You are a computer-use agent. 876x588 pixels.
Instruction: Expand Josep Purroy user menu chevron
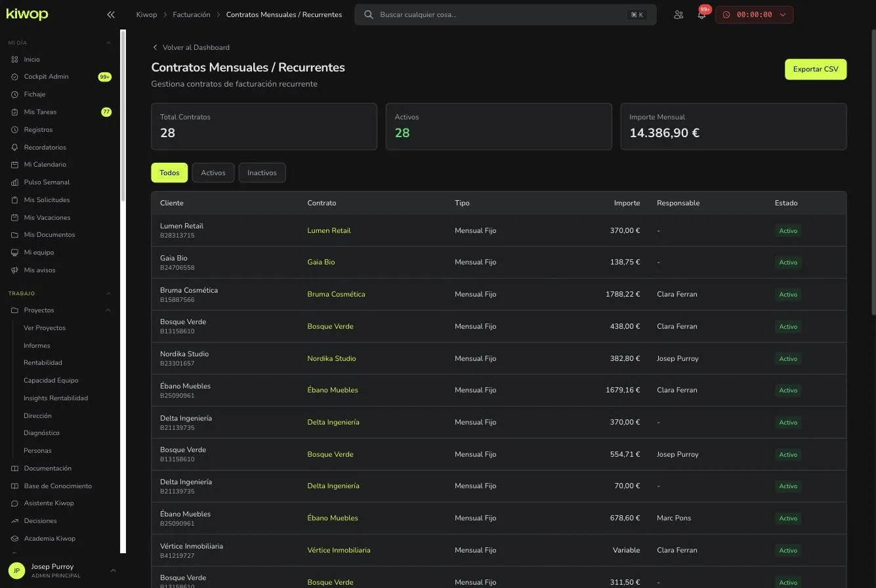click(113, 570)
